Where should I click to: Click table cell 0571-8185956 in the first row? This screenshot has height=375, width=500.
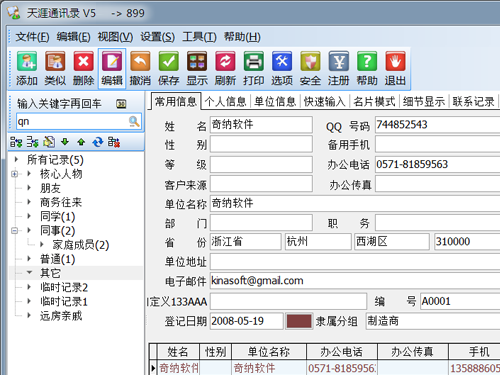point(342,368)
